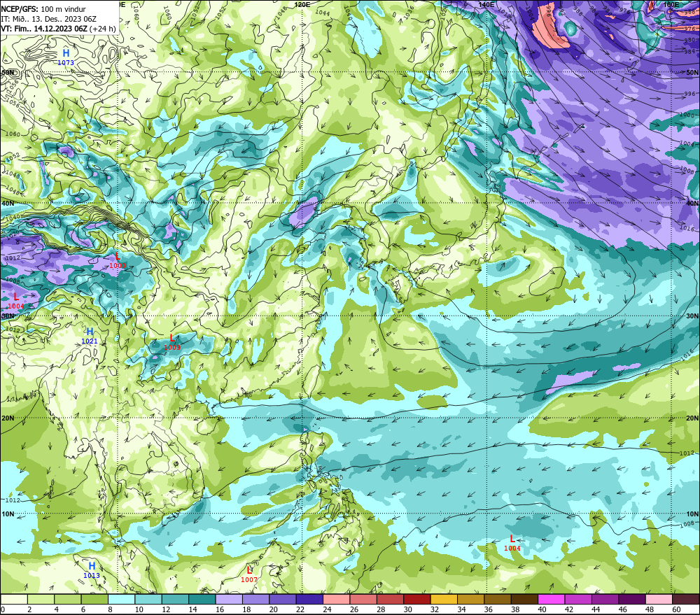Image resolution: width=700 pixels, height=615 pixels.
Task: Click the yellow swatch between 32 and 34
Action: tap(444, 599)
